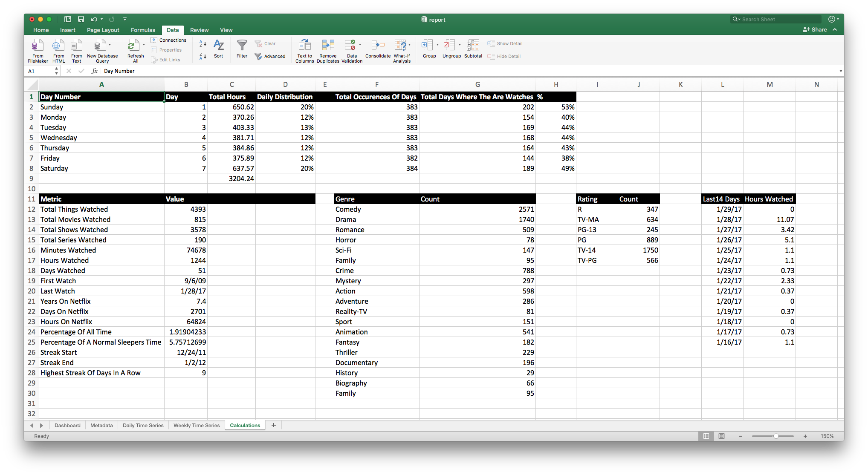Switch to the Metadata sheet
The image size is (868, 475).
[101, 425]
